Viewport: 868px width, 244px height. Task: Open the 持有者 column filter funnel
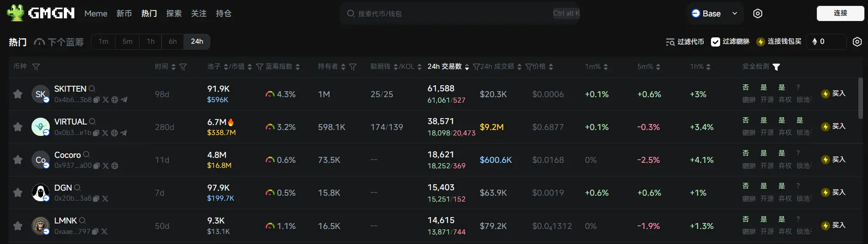tap(353, 67)
